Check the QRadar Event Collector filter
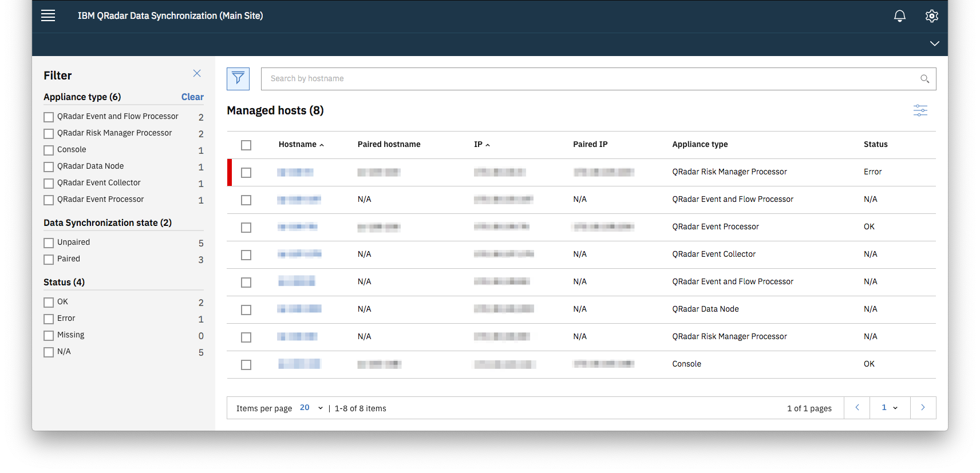Viewport: 980px width, 473px height. tap(49, 184)
